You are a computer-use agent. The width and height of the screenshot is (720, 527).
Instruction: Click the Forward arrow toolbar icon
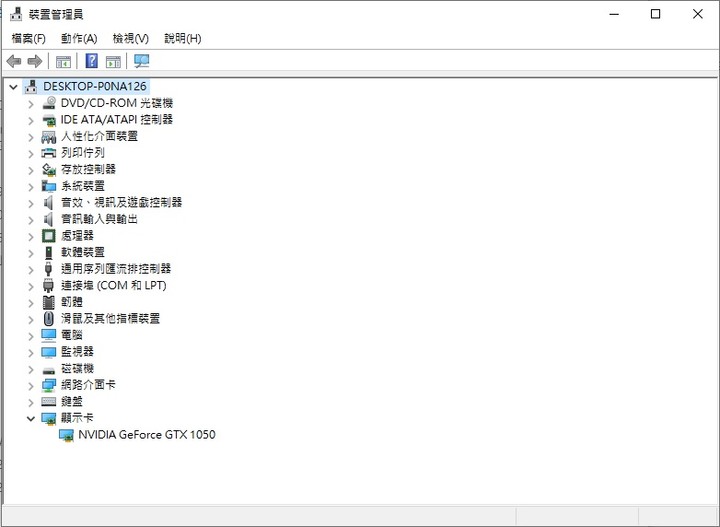35,61
